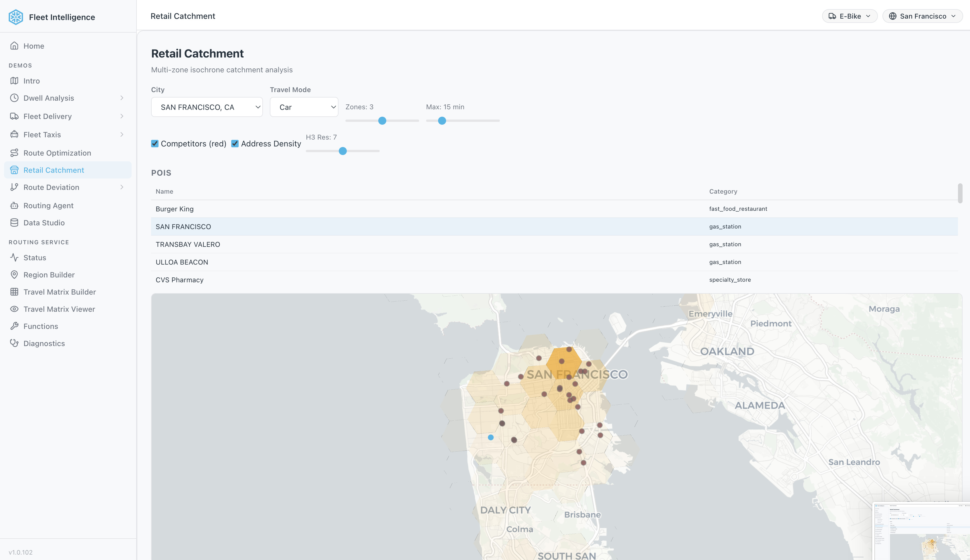Click the H3 Res slider handle
Viewport: 970px width, 560px height.
coord(343,151)
